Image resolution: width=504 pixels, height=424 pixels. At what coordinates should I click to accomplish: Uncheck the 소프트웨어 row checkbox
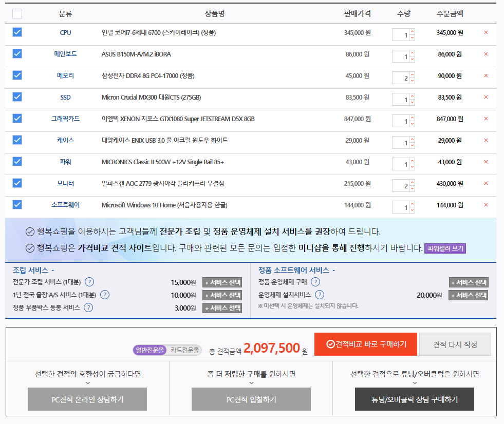click(x=17, y=205)
